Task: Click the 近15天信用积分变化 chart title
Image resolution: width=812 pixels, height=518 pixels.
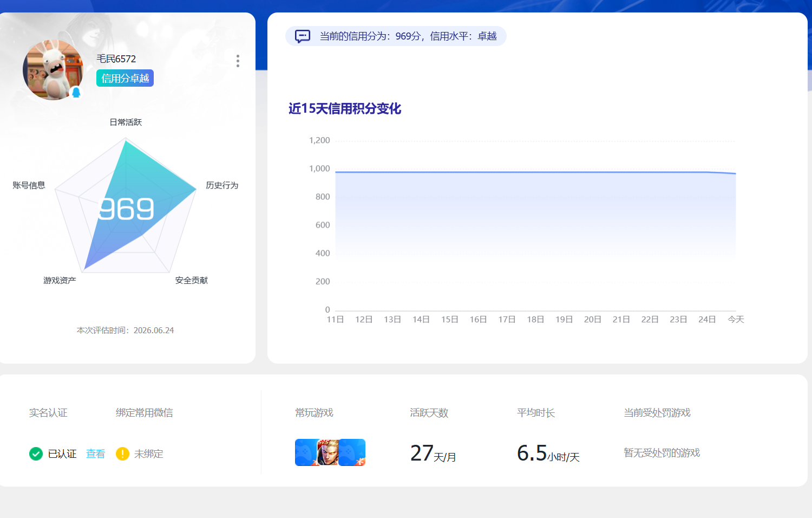Action: point(345,108)
